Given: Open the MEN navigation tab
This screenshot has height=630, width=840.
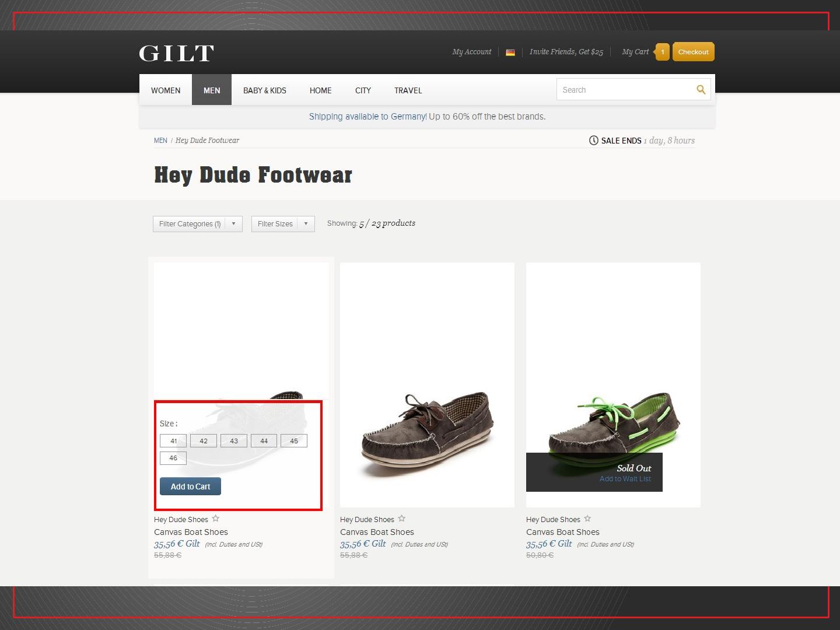Looking at the screenshot, I should pos(212,90).
